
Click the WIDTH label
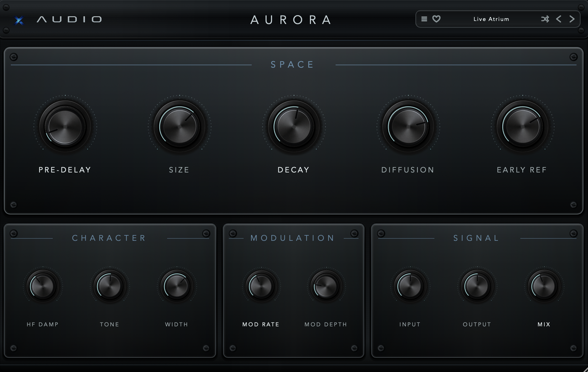(x=177, y=324)
